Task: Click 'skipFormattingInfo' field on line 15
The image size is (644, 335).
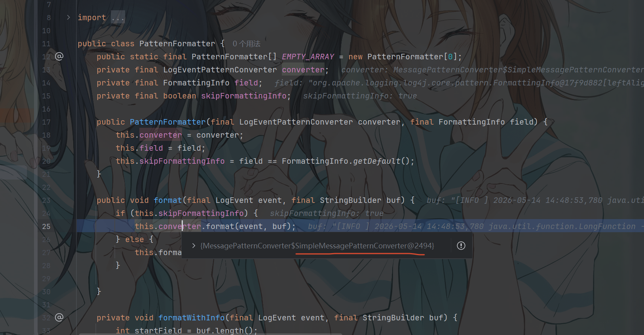Action: point(243,96)
